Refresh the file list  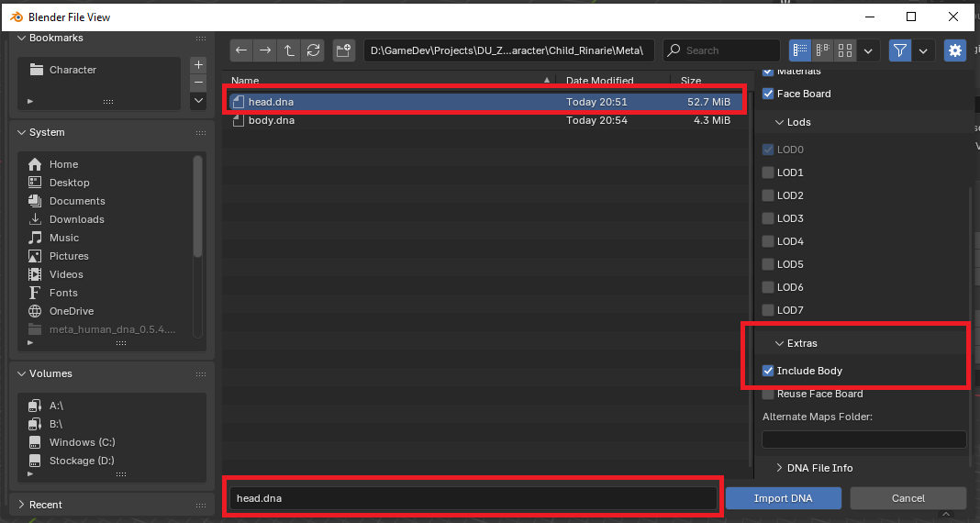point(313,50)
